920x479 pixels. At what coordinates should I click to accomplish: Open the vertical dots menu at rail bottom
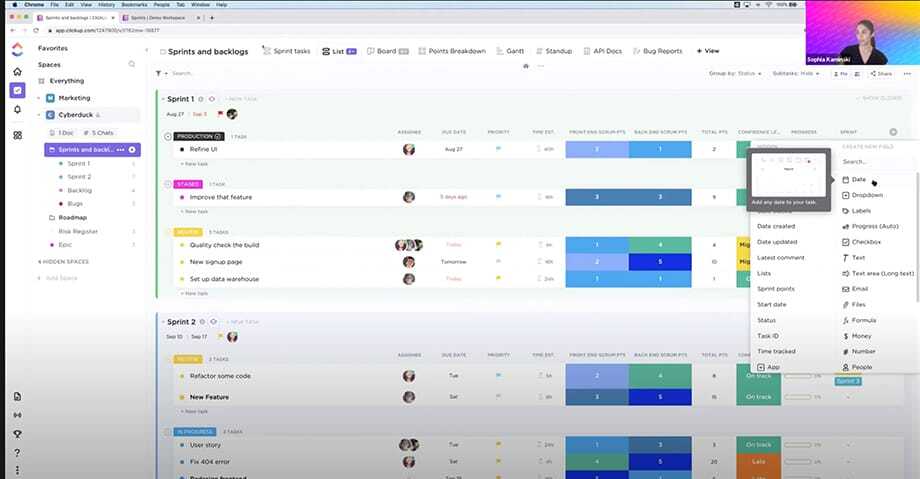pyautogui.click(x=17, y=470)
